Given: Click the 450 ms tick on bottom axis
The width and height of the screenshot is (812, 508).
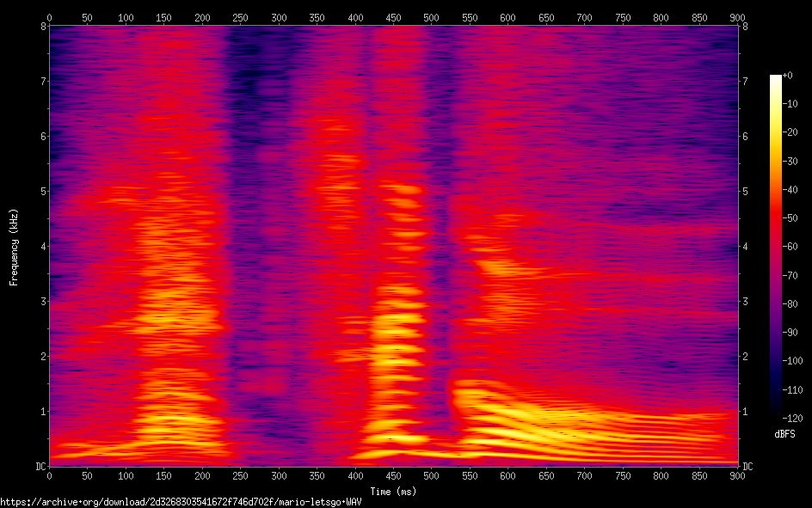Looking at the screenshot, I should coord(393,474).
